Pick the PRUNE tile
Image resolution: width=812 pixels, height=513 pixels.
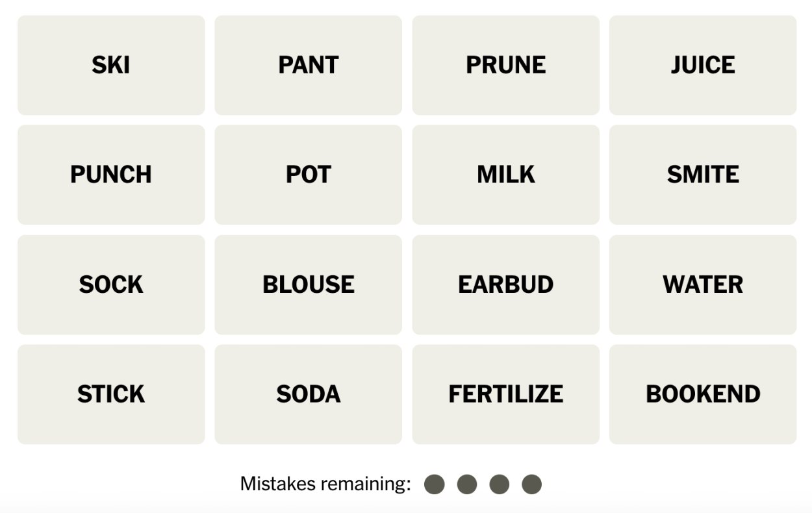click(x=505, y=65)
